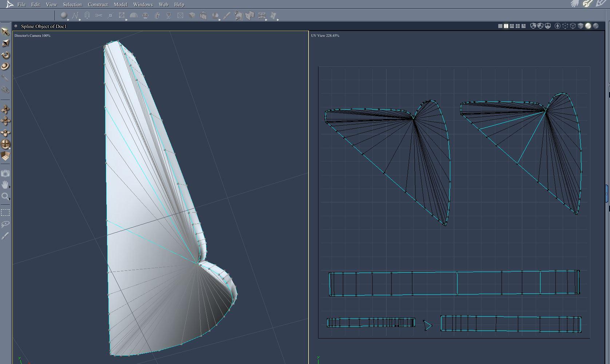Pick the paint brush selection tool
The width and height of the screenshot is (610, 364).
tap(5, 236)
